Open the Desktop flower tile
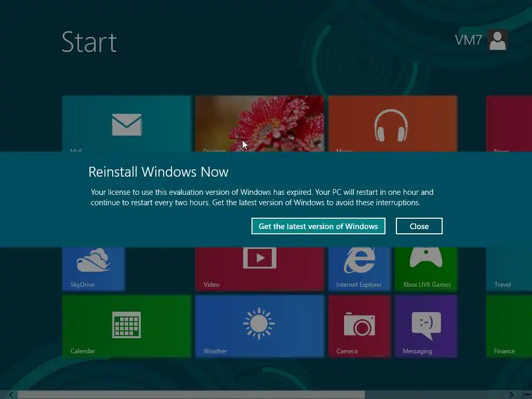 260,124
